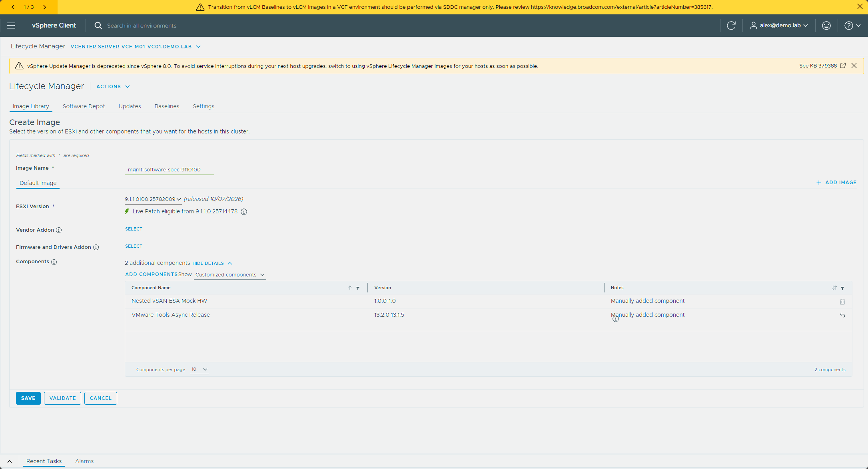Open See KB 379388 link
The height and width of the screenshot is (469, 868).
822,66
